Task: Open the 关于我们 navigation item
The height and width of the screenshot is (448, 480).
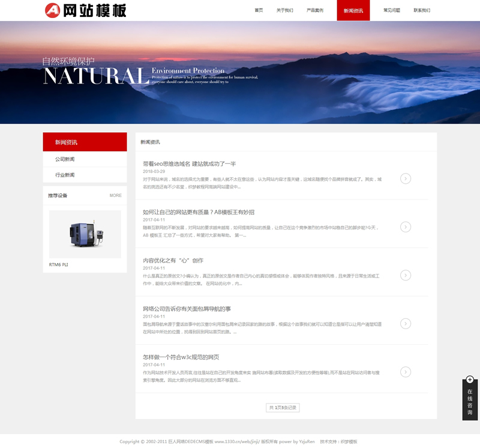Action: 284,10
